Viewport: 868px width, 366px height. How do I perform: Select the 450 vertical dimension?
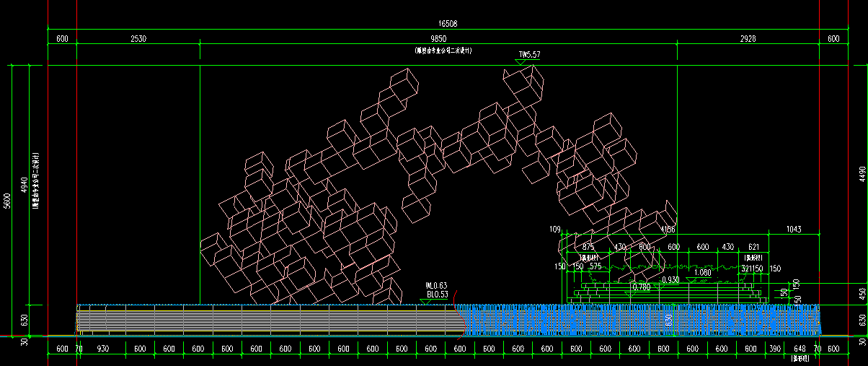tap(863, 293)
